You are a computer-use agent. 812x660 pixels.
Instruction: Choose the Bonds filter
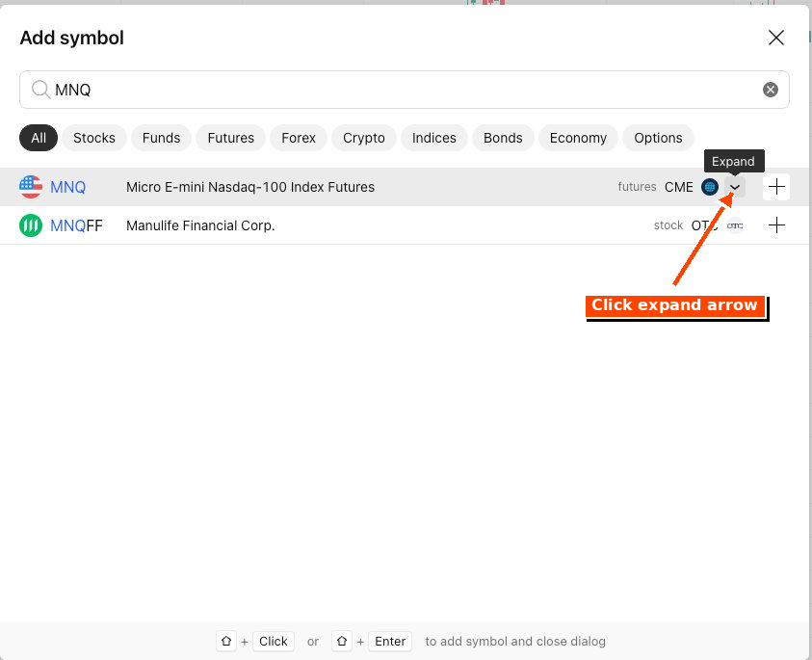503,138
